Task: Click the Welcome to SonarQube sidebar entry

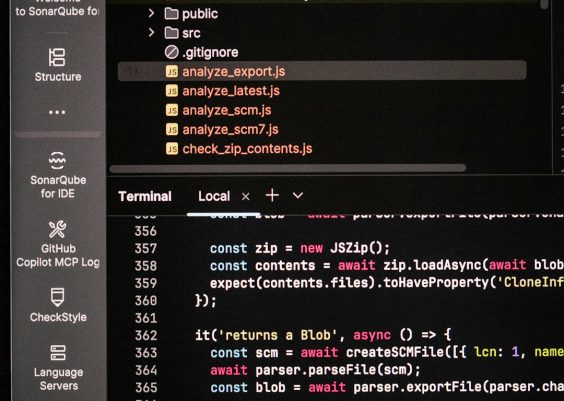Action: 58,9
